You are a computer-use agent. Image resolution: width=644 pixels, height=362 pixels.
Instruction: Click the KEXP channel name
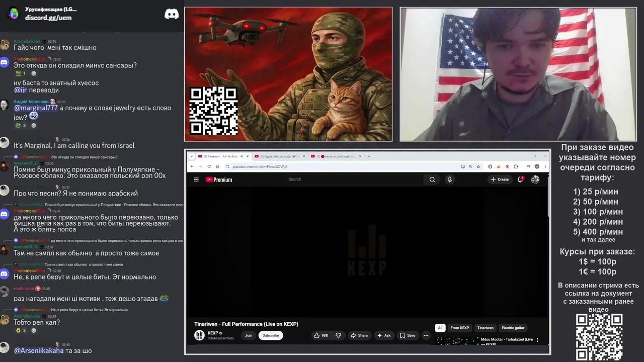213,333
